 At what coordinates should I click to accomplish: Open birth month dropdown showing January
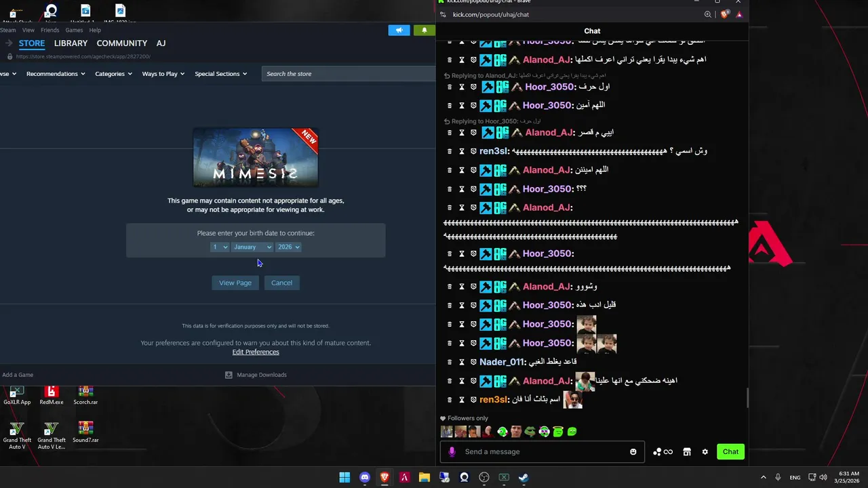[252, 247]
